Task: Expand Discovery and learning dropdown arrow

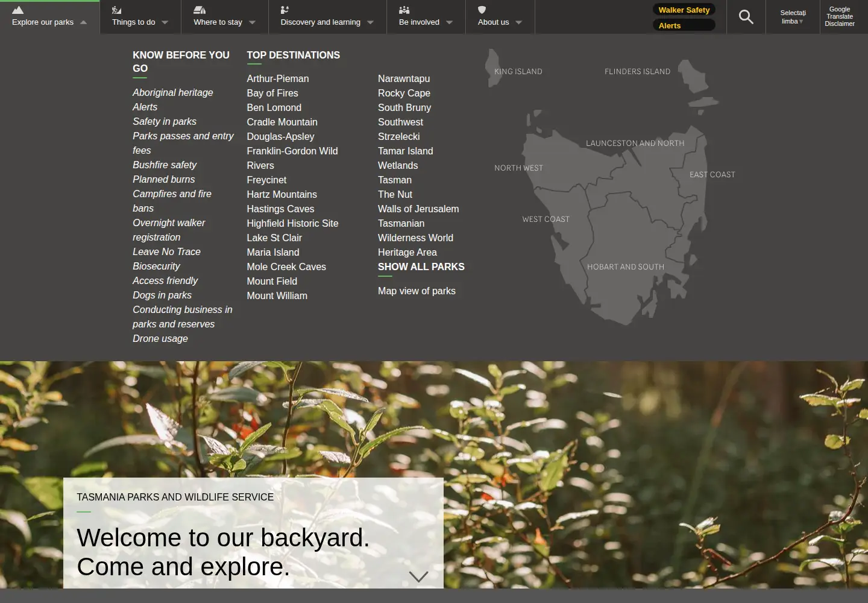Action: tap(370, 23)
